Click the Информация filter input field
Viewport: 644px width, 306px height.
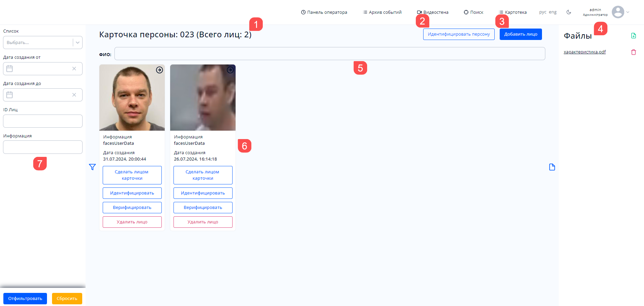coord(43,147)
